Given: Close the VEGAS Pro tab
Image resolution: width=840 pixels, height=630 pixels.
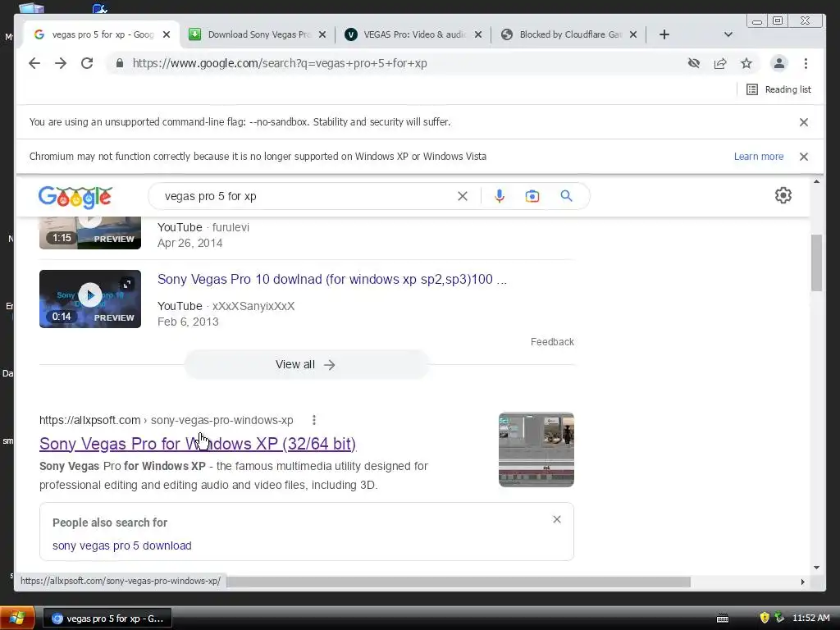Looking at the screenshot, I should 478,34.
